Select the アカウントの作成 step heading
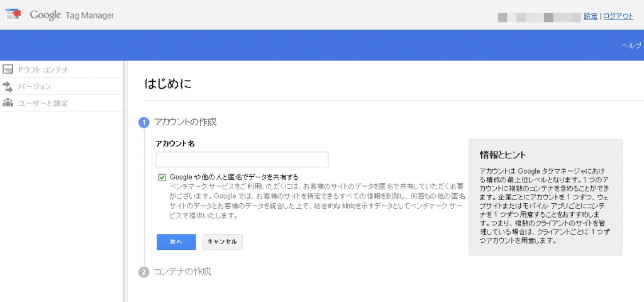The height and width of the screenshot is (302, 644). click(x=186, y=122)
